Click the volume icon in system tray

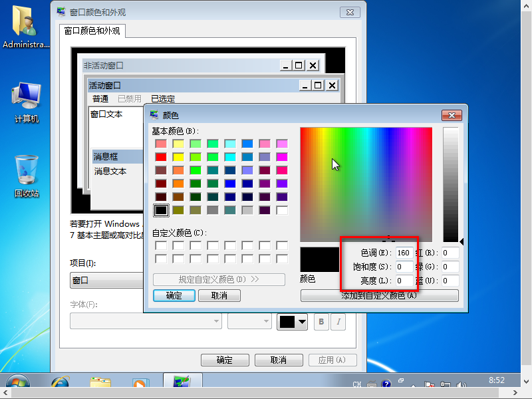461,384
